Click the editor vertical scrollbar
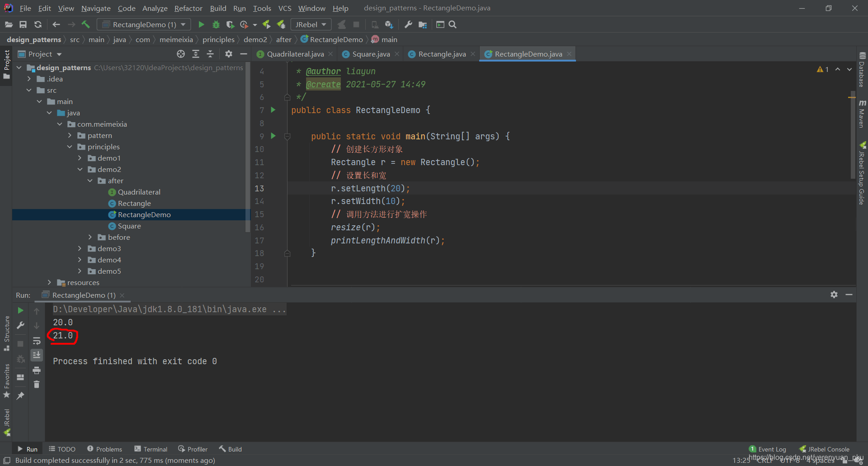This screenshot has width=868, height=466. pos(852,136)
